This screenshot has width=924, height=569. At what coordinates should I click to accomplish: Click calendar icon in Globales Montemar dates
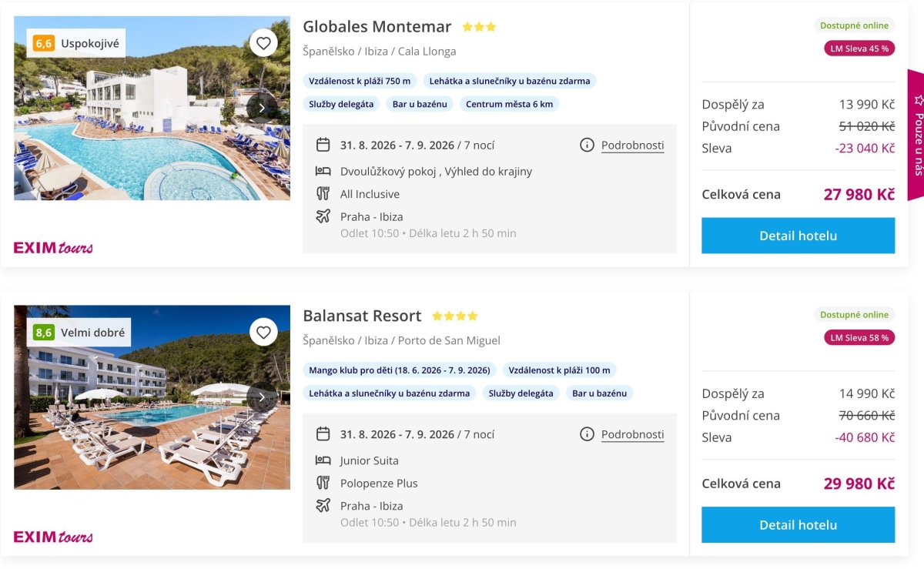323,145
